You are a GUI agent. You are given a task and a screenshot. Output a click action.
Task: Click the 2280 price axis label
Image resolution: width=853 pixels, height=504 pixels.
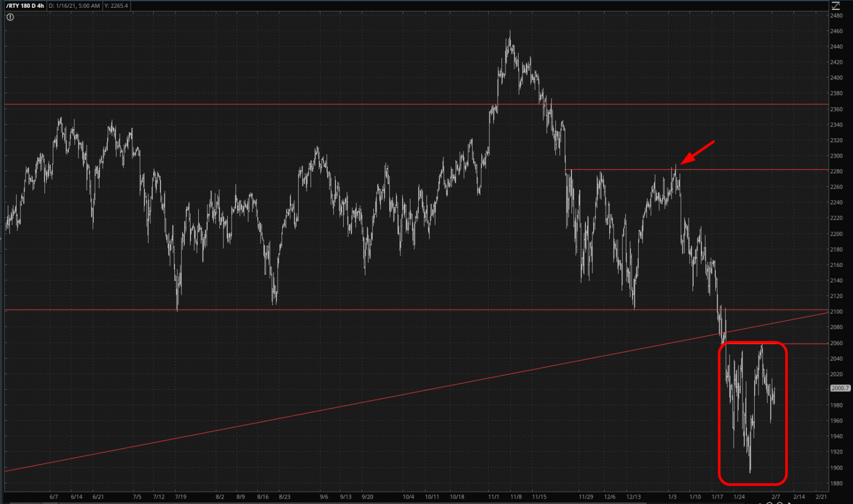tap(836, 172)
